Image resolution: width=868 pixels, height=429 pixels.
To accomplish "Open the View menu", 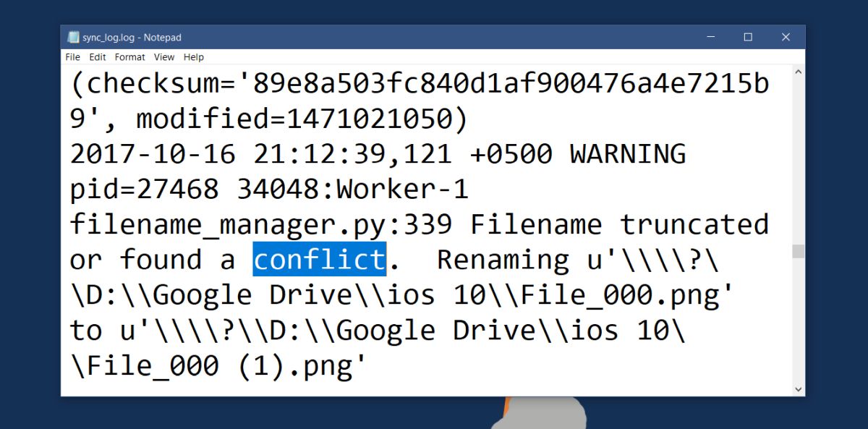I will click(164, 57).
